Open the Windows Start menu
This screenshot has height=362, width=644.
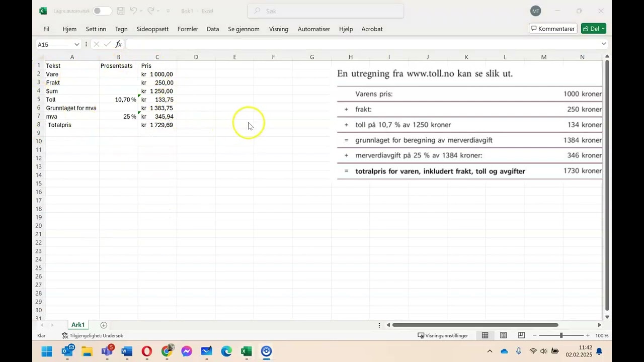click(x=47, y=351)
